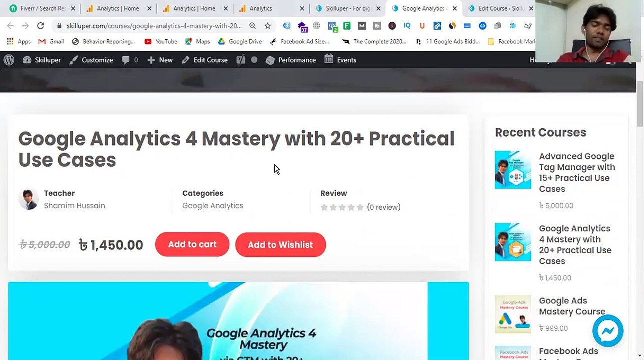Open Google Ads Mastery Course title link

pos(572,306)
